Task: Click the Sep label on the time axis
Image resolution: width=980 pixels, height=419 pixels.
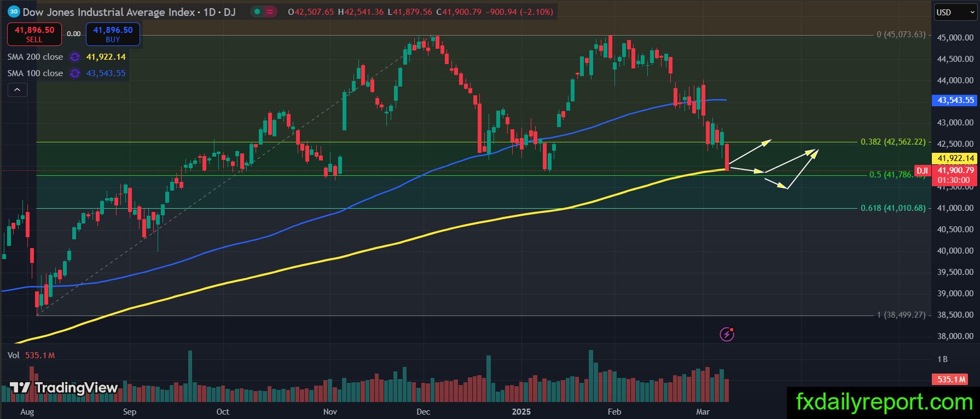Action: pyautogui.click(x=130, y=412)
